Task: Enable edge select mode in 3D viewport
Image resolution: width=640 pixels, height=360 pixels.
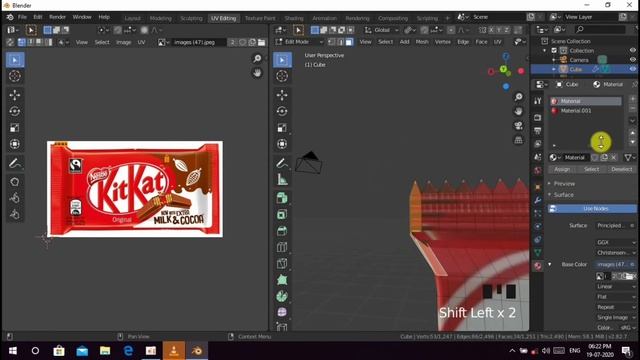Action: coord(340,42)
